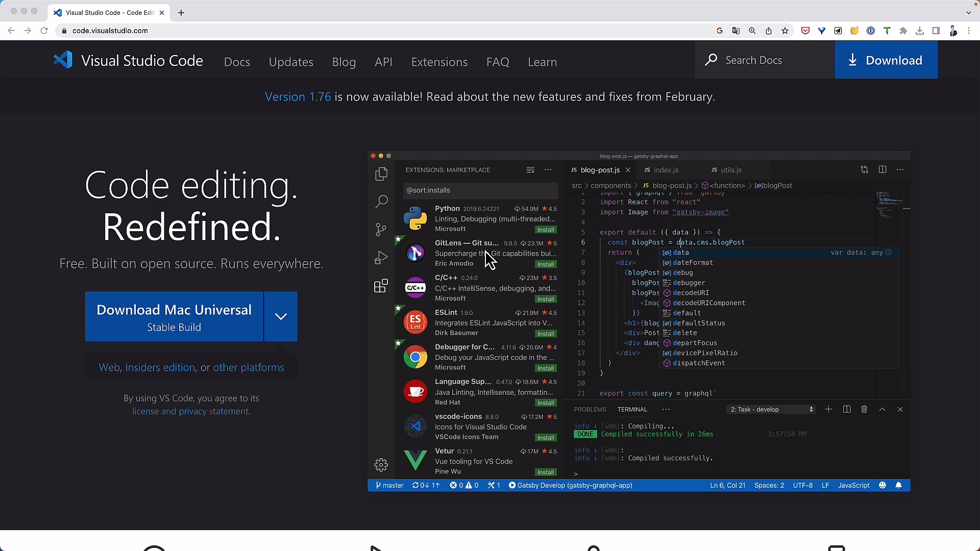The width and height of the screenshot is (980, 551).
Task: Click the browser address bar URL
Action: click(x=110, y=31)
